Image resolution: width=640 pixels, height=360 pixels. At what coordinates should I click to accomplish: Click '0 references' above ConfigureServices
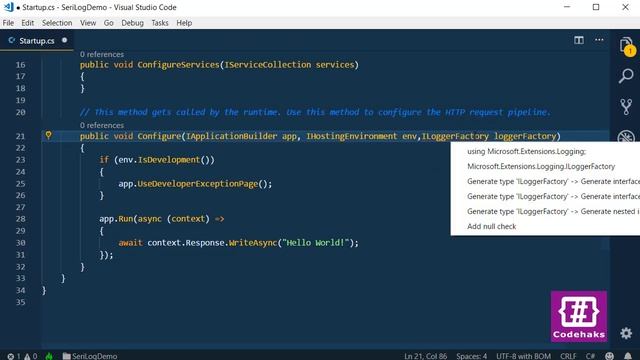(x=102, y=54)
